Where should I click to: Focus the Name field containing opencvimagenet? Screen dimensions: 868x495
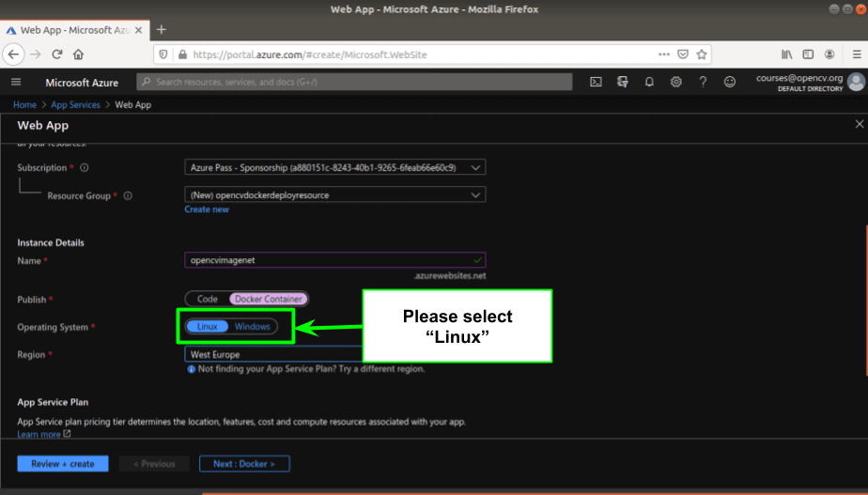(335, 260)
